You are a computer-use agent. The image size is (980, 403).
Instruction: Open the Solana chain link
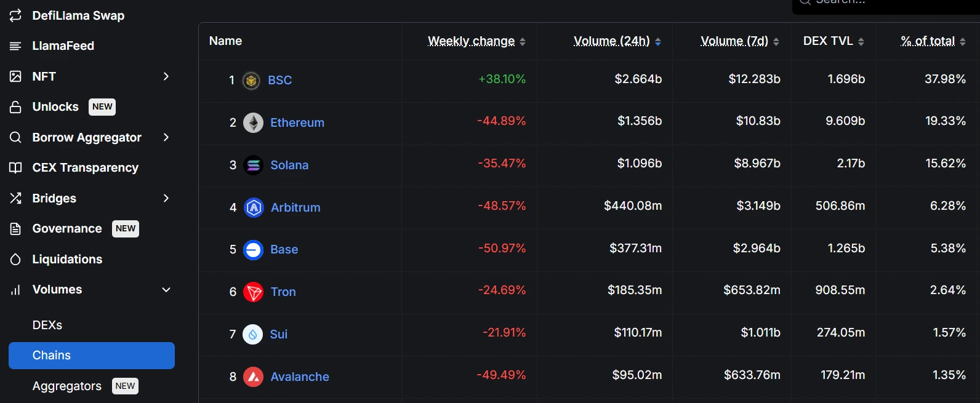click(x=289, y=166)
